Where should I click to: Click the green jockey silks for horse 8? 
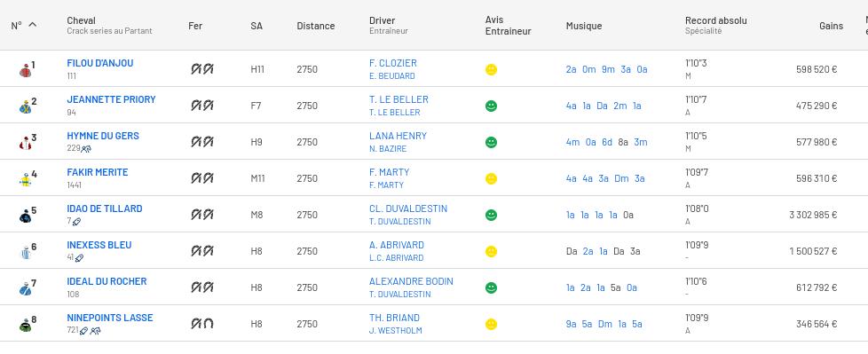(25, 326)
